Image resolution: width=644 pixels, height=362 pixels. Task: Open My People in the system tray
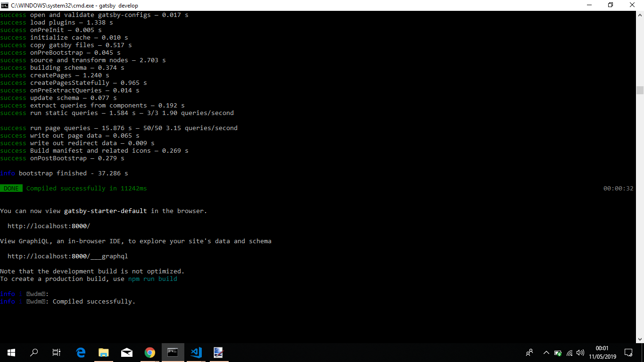click(x=529, y=352)
